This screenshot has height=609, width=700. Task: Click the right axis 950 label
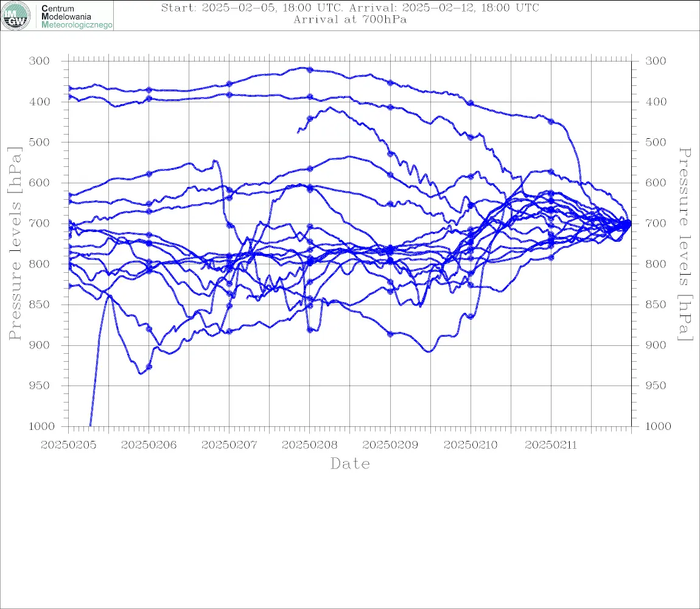(656, 385)
